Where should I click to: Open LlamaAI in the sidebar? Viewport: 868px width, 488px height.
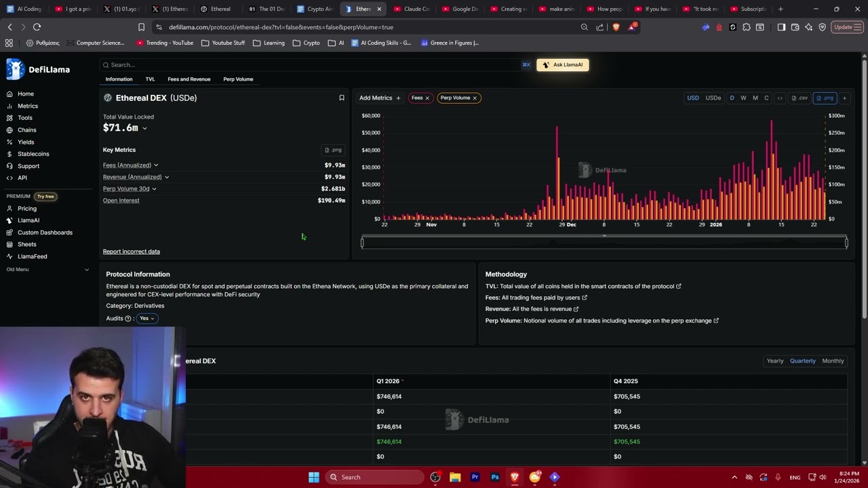coord(28,220)
